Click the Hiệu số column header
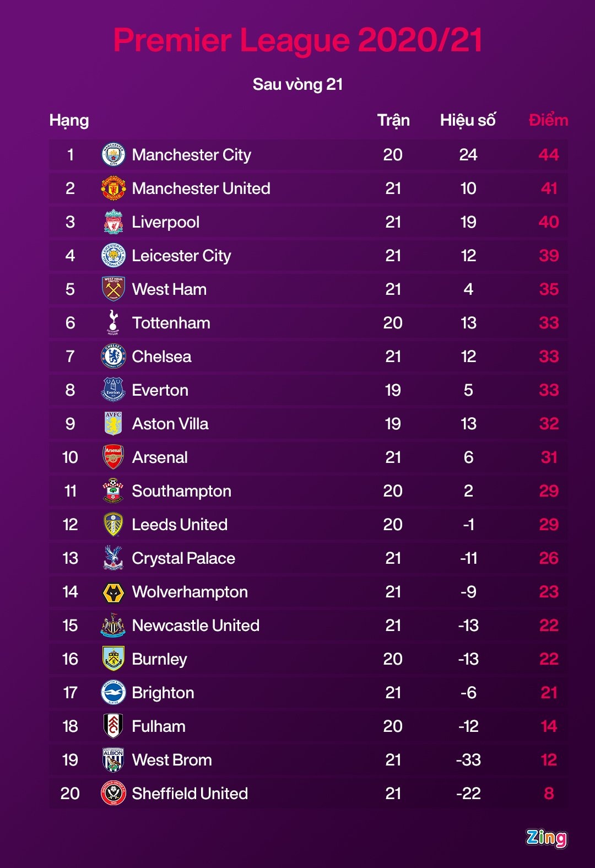This screenshot has height=868, width=595. point(468,120)
